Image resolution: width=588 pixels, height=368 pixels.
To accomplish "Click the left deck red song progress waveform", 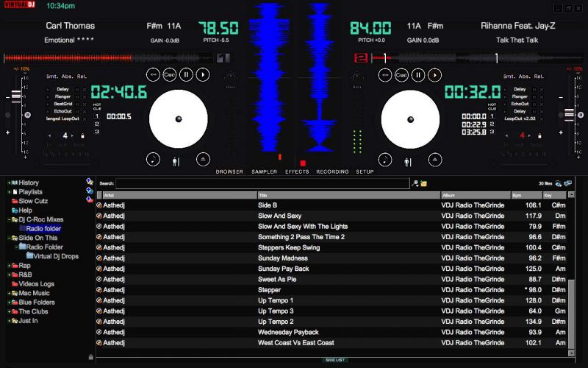I will 68,58.
